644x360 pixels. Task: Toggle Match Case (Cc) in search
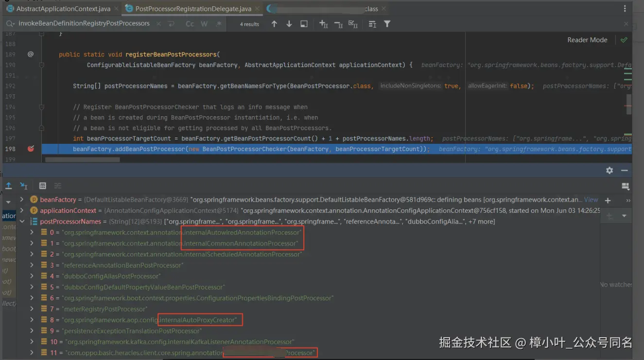[190, 24]
